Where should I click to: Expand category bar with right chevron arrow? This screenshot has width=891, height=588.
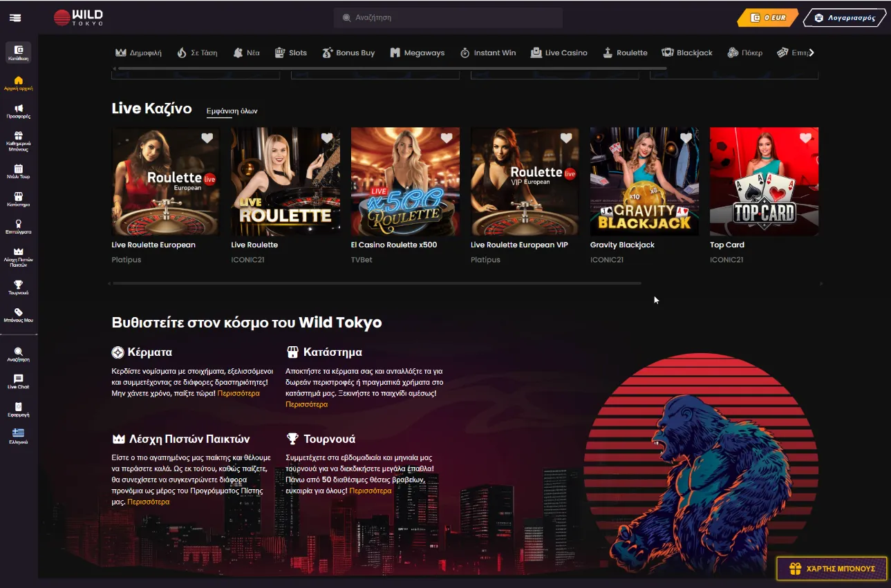tap(812, 53)
